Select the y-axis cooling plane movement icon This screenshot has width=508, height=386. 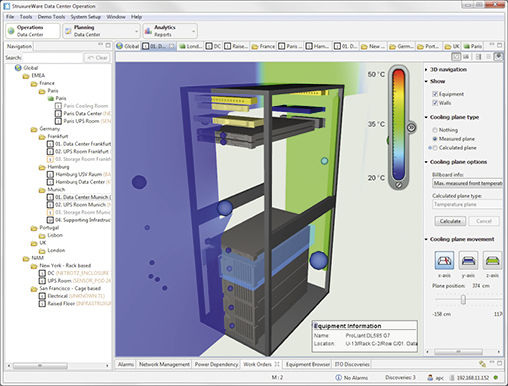coord(468,260)
